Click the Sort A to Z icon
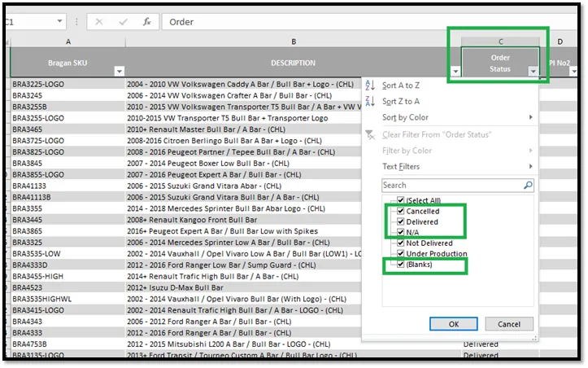 (x=370, y=85)
